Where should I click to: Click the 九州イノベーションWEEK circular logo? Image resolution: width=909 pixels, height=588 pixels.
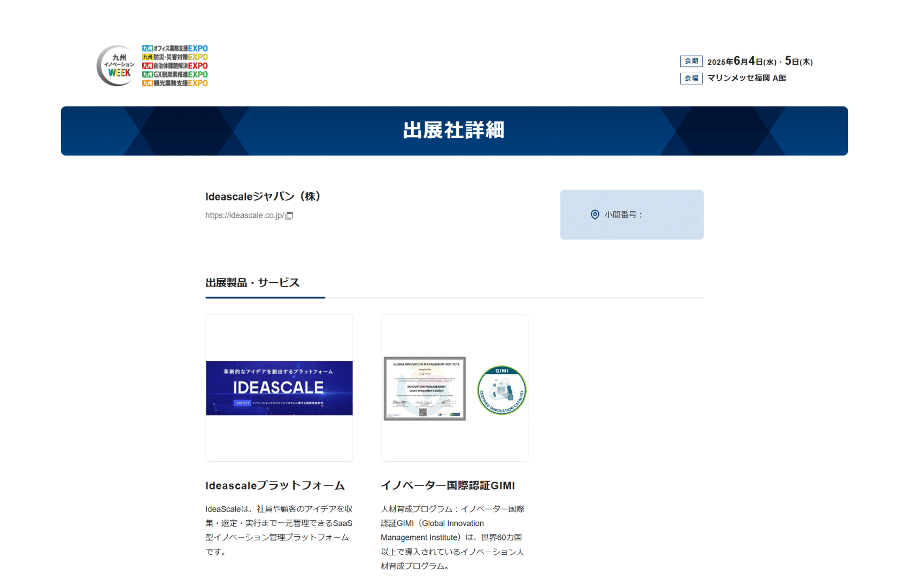click(117, 66)
